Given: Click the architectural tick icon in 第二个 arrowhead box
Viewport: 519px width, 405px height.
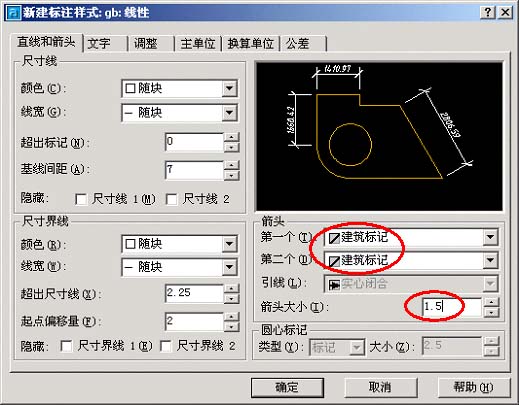Looking at the screenshot, I should click(x=334, y=261).
